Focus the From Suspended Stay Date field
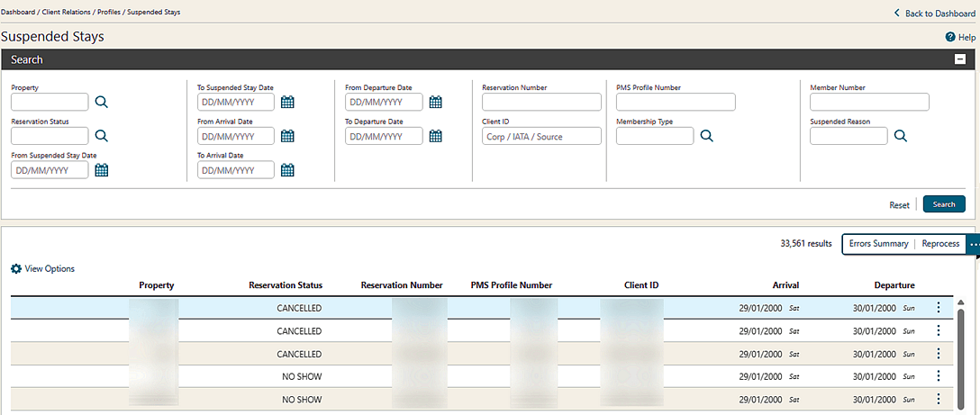 [x=50, y=169]
